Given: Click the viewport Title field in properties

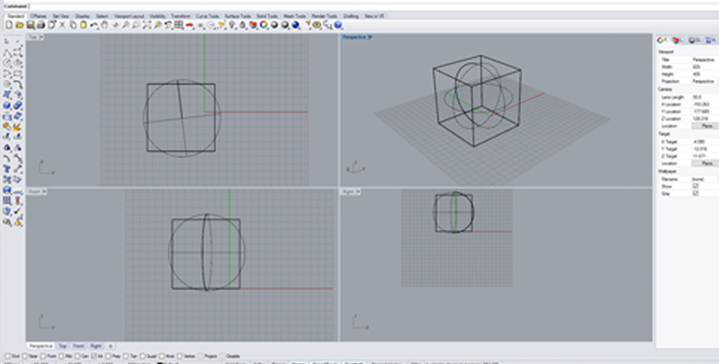Looking at the screenshot, I should click(705, 60).
